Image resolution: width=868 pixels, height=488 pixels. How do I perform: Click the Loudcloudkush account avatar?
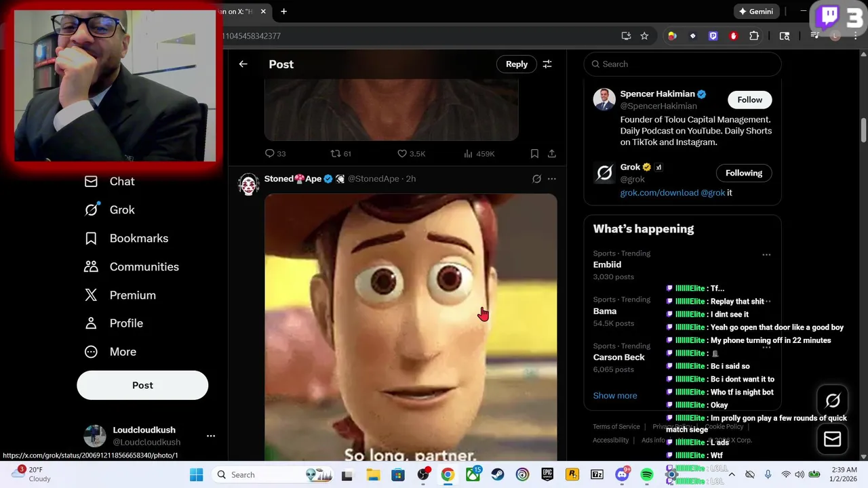click(95, 436)
